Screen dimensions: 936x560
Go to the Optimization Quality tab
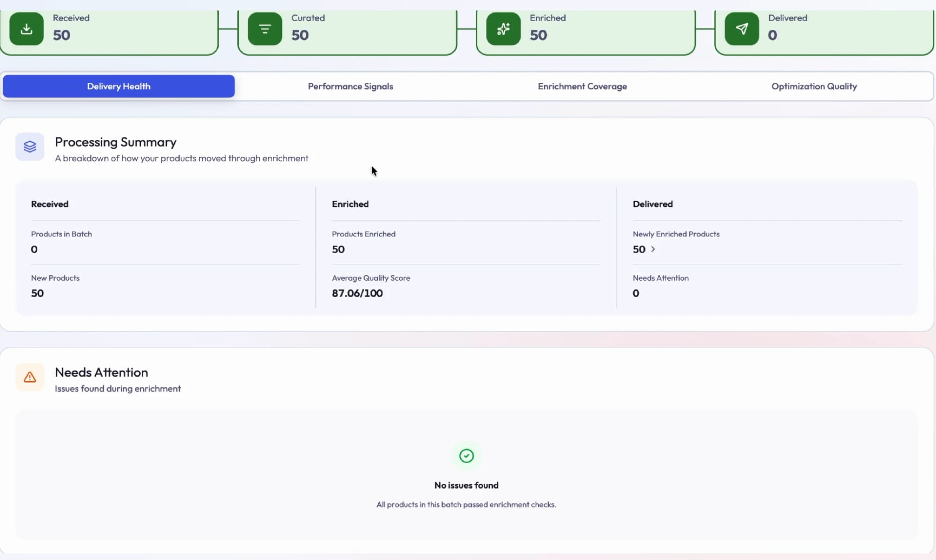tap(814, 86)
